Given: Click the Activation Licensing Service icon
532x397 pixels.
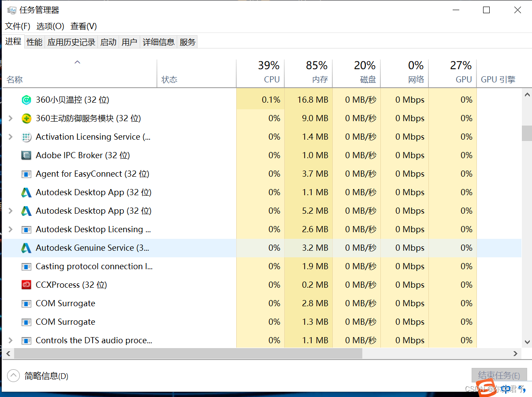Looking at the screenshot, I should [26, 137].
